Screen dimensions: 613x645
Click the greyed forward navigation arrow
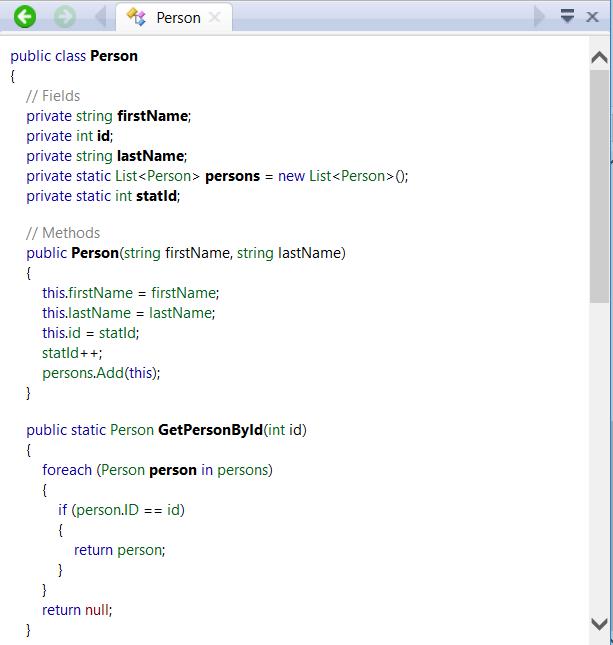[65, 17]
